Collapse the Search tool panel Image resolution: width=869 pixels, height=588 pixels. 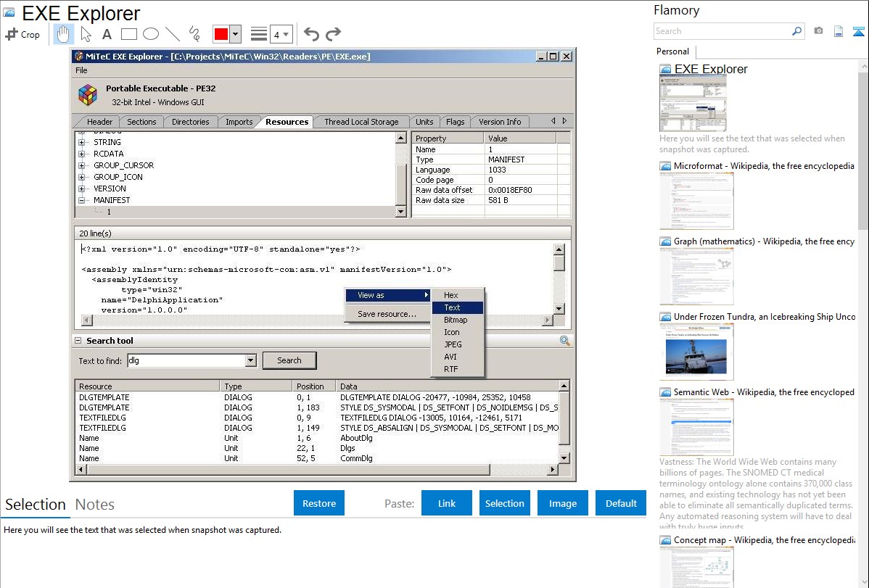tap(78, 341)
